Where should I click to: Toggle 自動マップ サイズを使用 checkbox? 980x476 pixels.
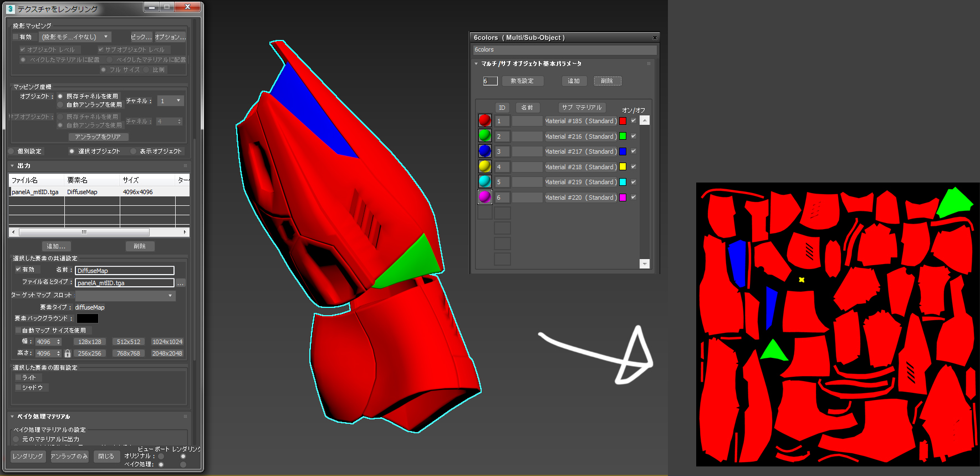pyautogui.click(x=18, y=330)
